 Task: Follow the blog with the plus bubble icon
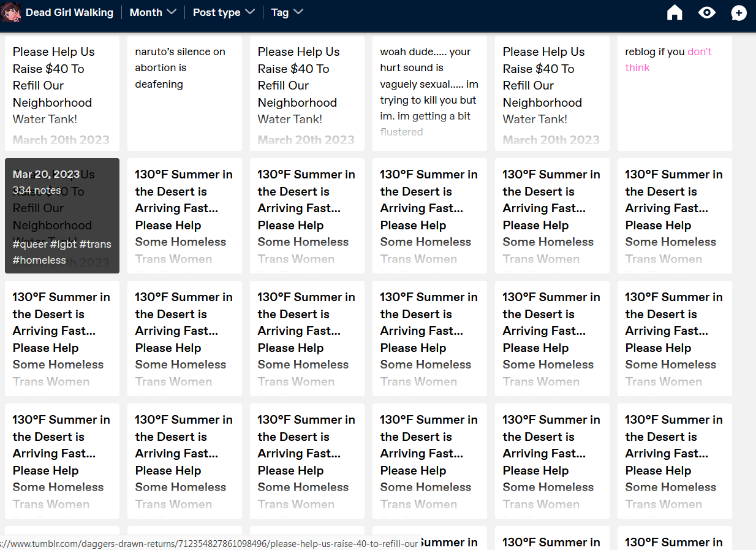pos(739,13)
